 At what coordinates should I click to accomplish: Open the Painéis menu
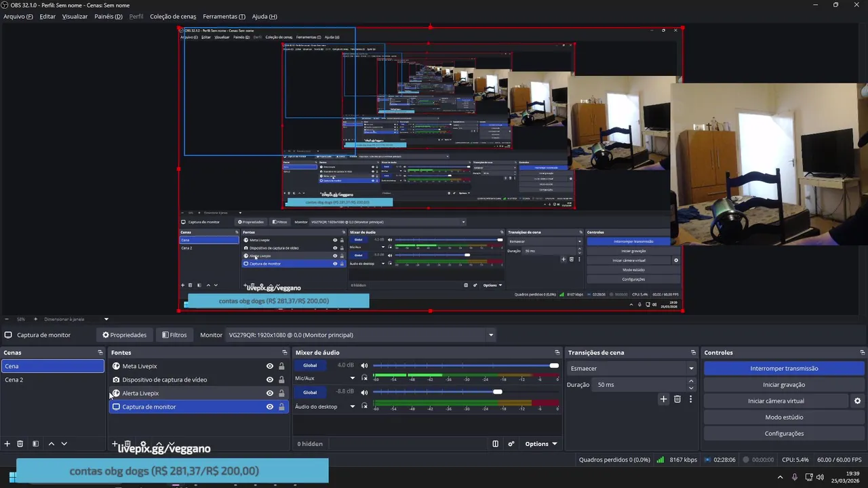point(108,16)
